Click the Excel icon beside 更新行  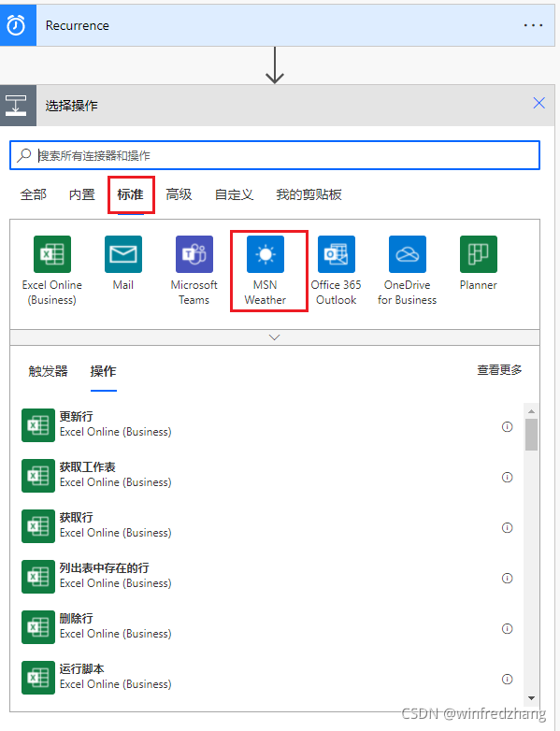point(38,425)
